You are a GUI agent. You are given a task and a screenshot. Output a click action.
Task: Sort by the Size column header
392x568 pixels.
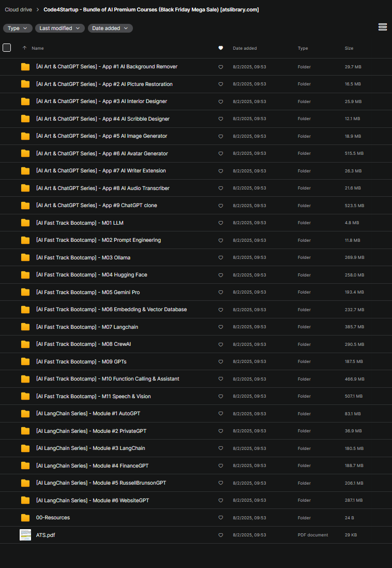(349, 48)
